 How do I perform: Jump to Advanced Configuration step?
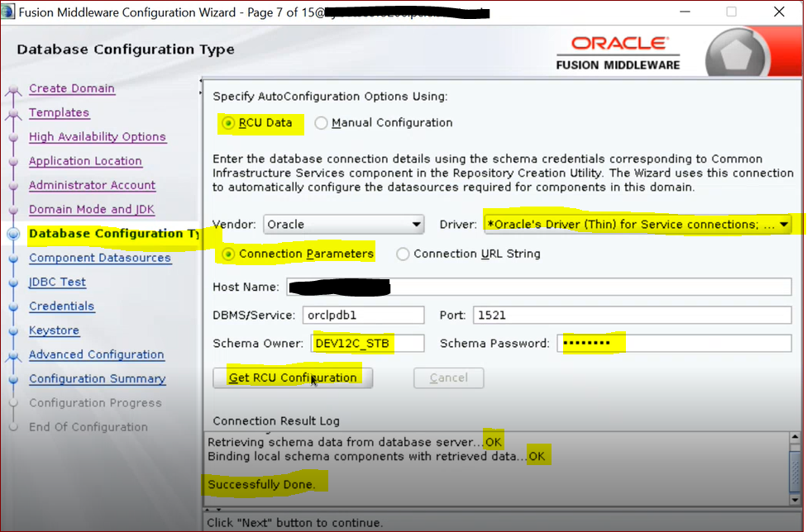point(96,354)
